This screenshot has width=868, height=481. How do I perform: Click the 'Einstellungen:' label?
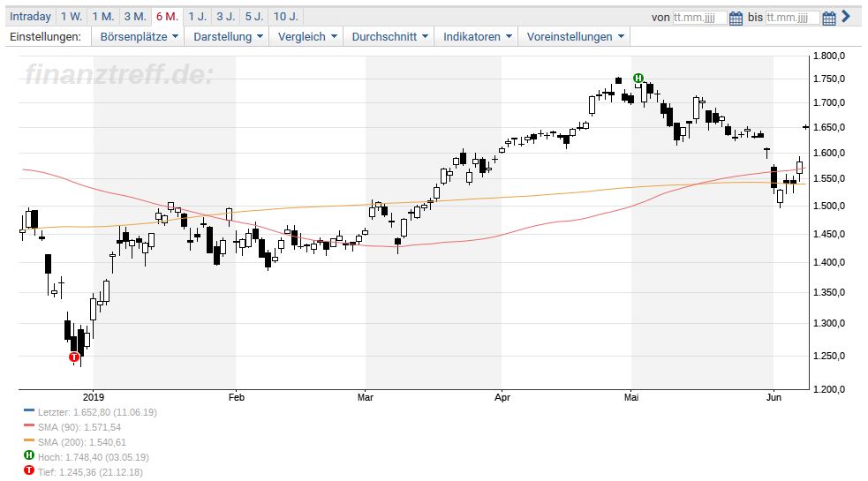pos(45,36)
